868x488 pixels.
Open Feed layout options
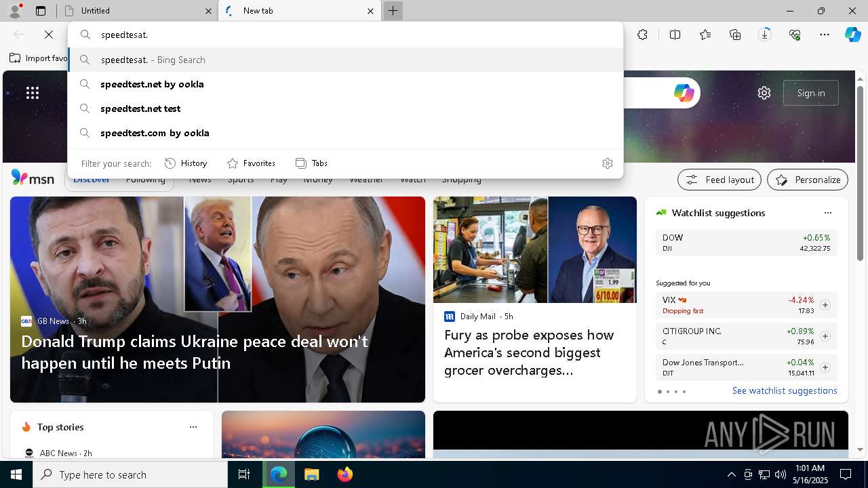[x=719, y=180]
